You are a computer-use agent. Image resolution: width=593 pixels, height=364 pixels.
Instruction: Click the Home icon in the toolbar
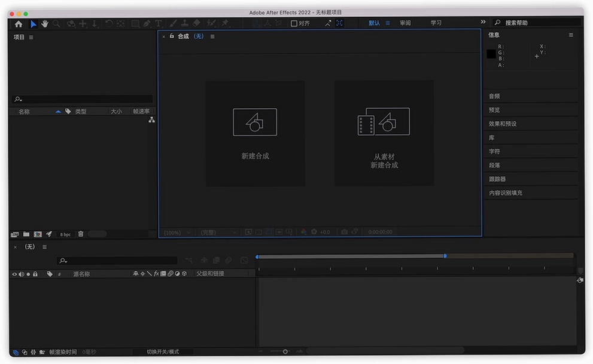click(19, 24)
